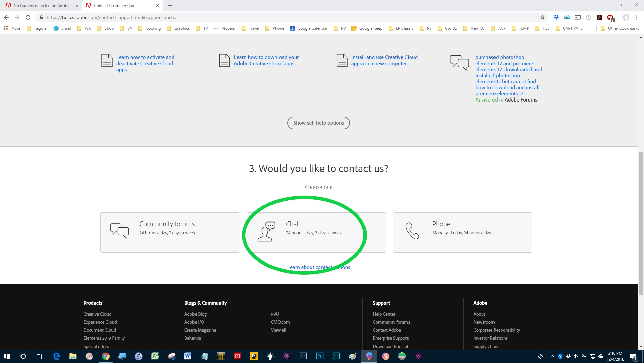Open Behance footer link

(192, 338)
